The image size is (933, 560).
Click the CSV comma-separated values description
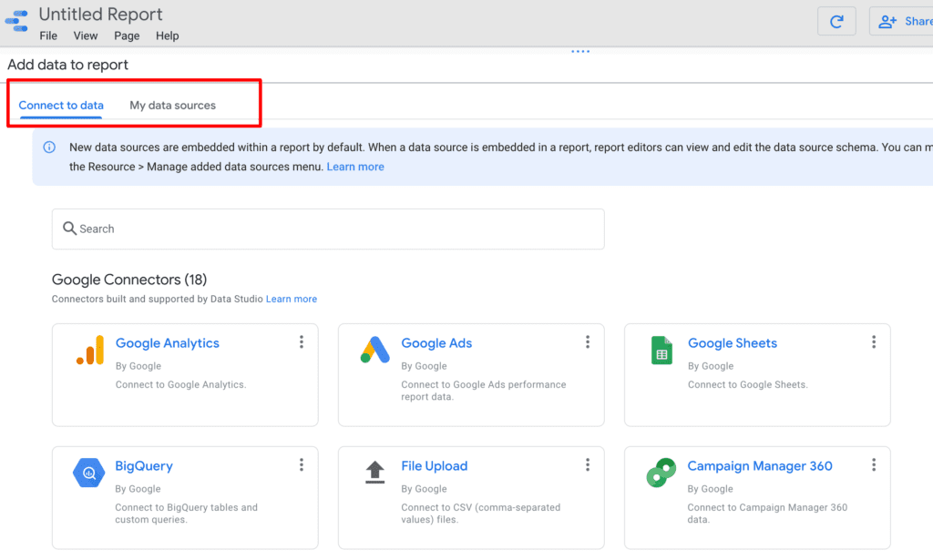tap(481, 514)
